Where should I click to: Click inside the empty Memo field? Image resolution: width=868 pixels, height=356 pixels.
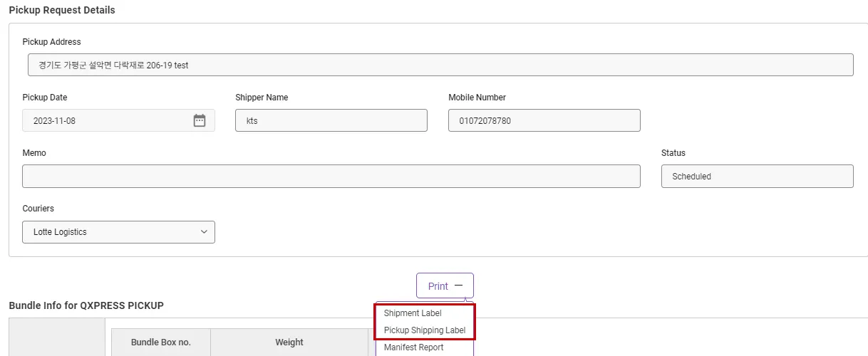click(331, 177)
